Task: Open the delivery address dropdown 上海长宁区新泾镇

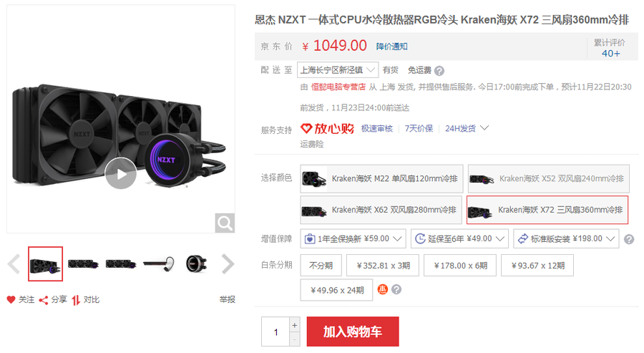Action: point(338,70)
